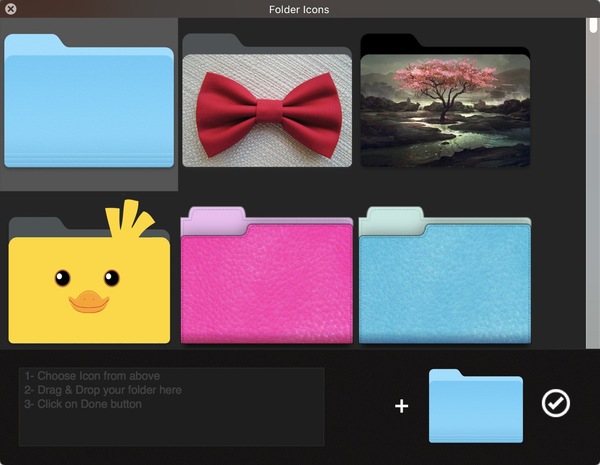Click the Folder Icons window title
This screenshot has width=600, height=465.
(299, 10)
